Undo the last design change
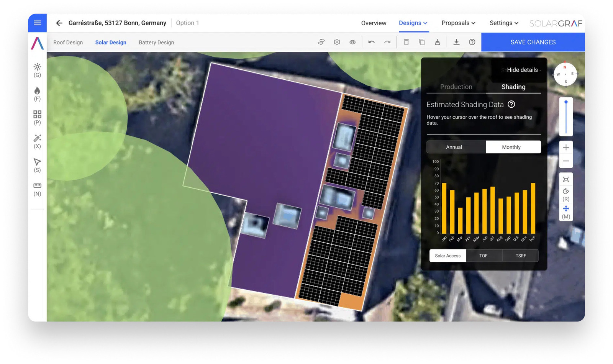 (x=371, y=42)
